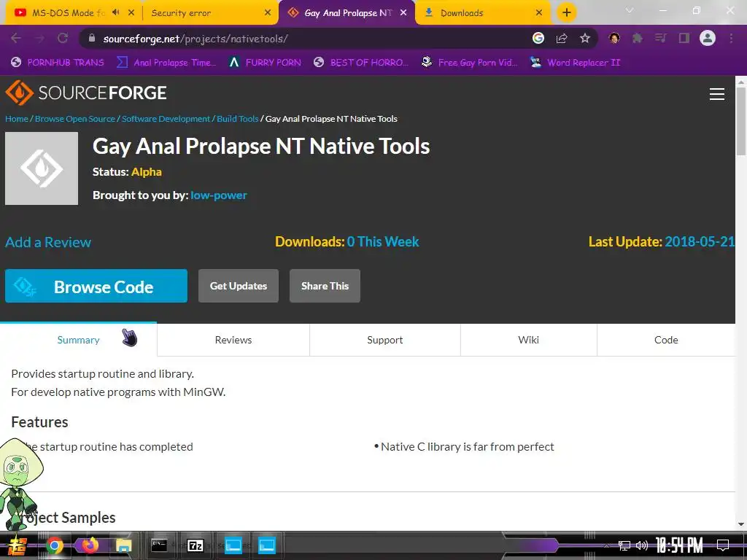
Task: Go to Home in the breadcrumb
Action: click(17, 119)
